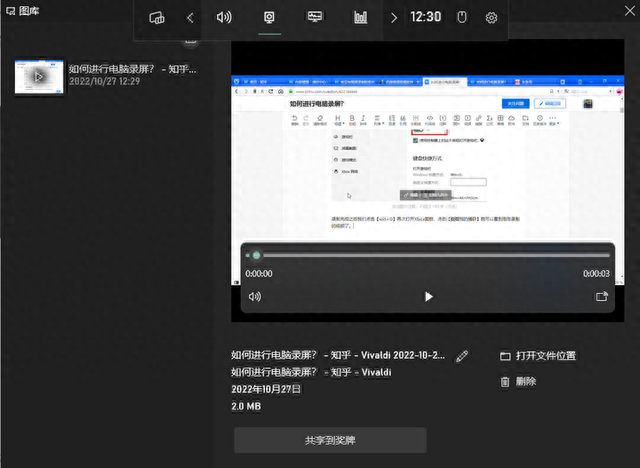Click the 0:00:00 elapsed time label
640x468 pixels.
point(259,274)
